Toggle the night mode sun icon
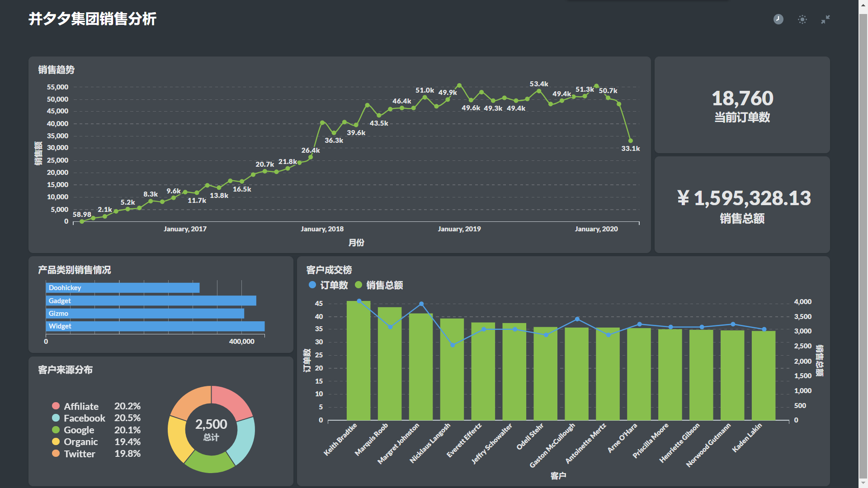 coord(802,19)
